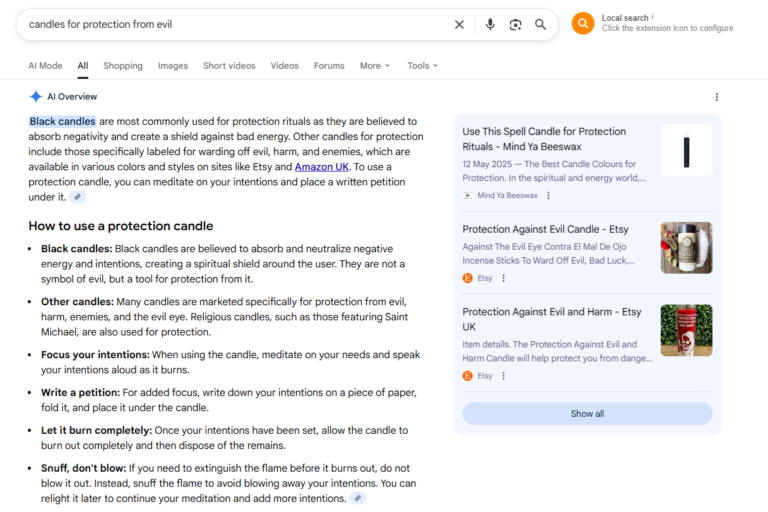768x512 pixels.
Task: Open Google Lens image search icon
Action: (515, 24)
